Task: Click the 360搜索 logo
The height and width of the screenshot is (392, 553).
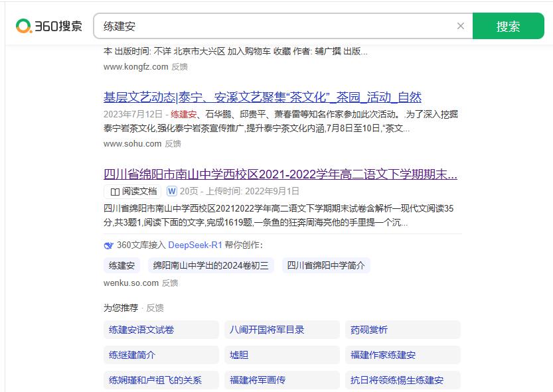Action: [49, 26]
